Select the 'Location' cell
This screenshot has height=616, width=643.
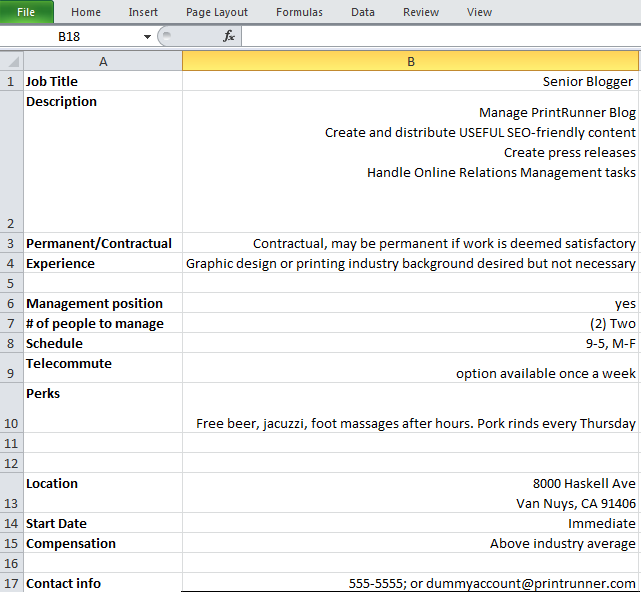tap(103, 493)
